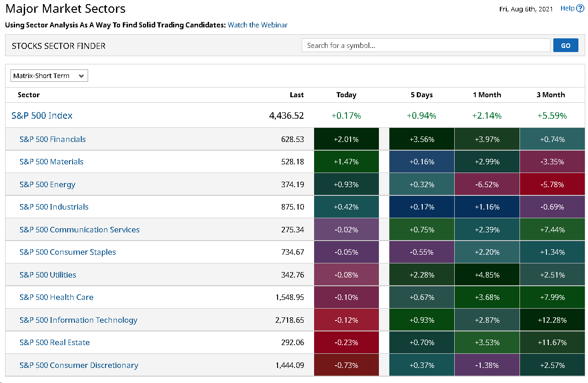Open S&P 500 Information Technology sector

pos(79,320)
